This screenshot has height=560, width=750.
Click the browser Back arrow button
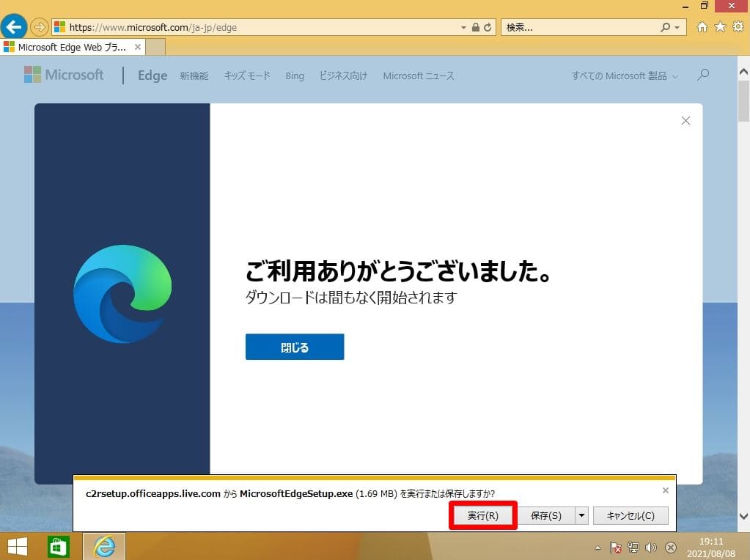coord(14,27)
